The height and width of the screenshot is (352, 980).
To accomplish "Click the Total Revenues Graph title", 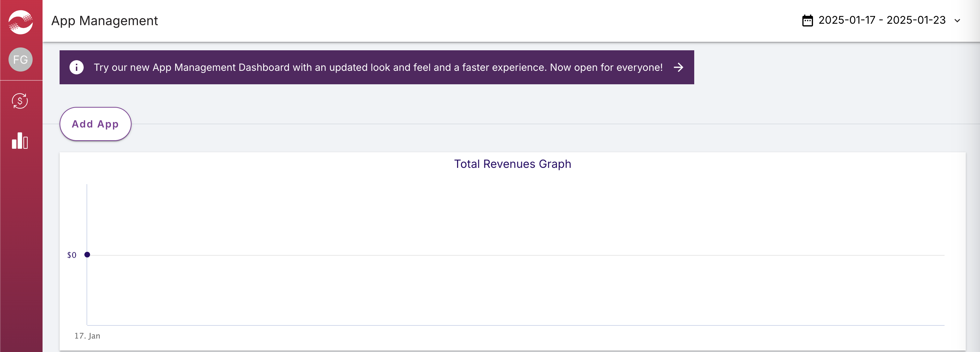I will point(512,164).
